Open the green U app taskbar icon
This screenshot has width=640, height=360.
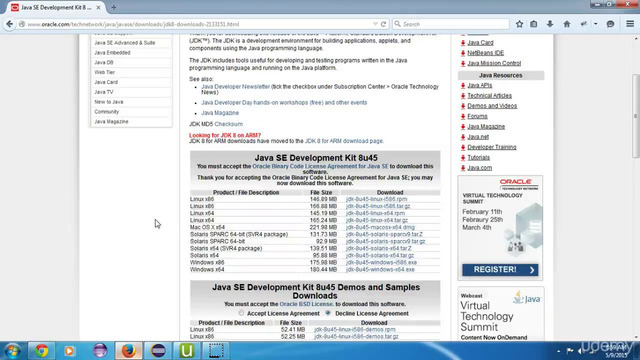click(187, 351)
